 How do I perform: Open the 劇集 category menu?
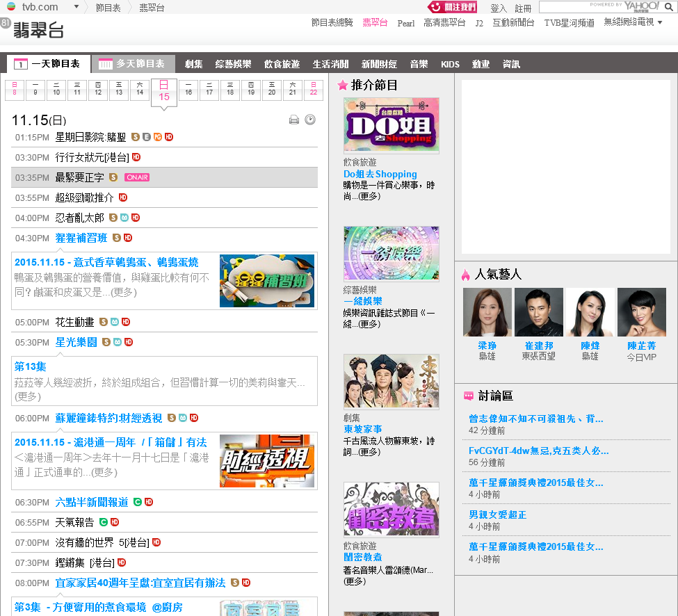[x=194, y=65]
